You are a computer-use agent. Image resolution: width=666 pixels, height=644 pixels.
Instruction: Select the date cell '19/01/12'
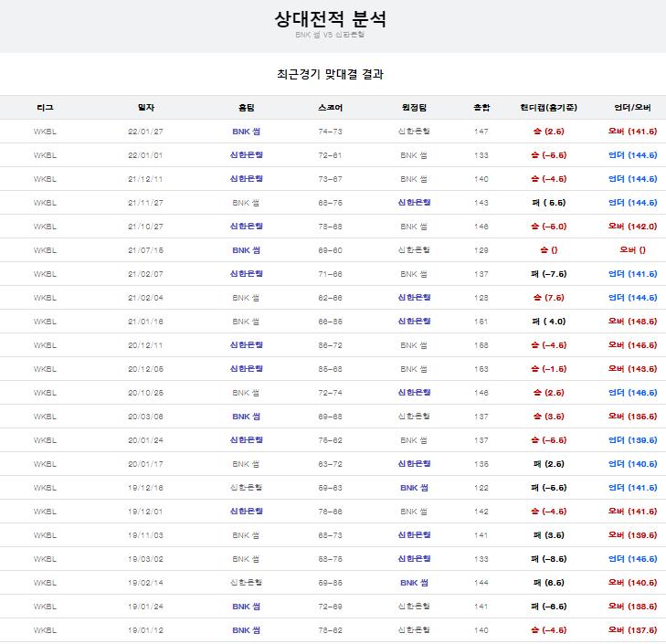(x=145, y=631)
